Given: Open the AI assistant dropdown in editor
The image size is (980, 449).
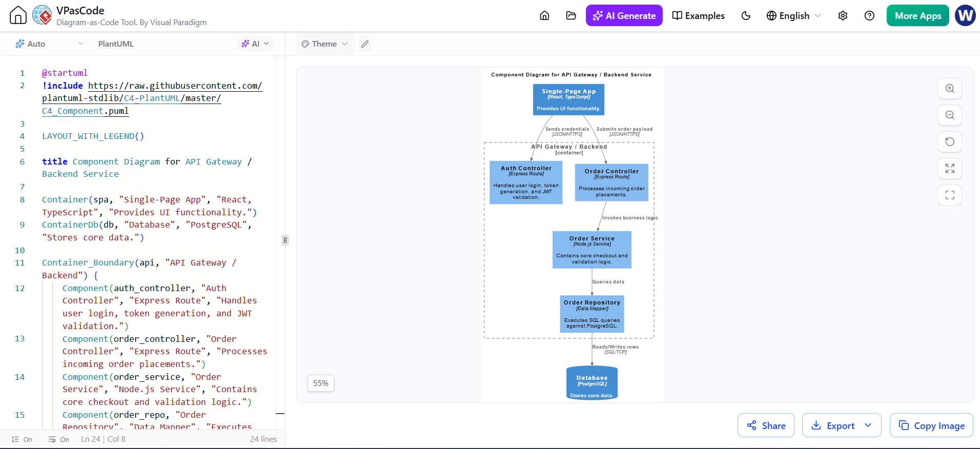Looking at the screenshot, I should (x=255, y=44).
